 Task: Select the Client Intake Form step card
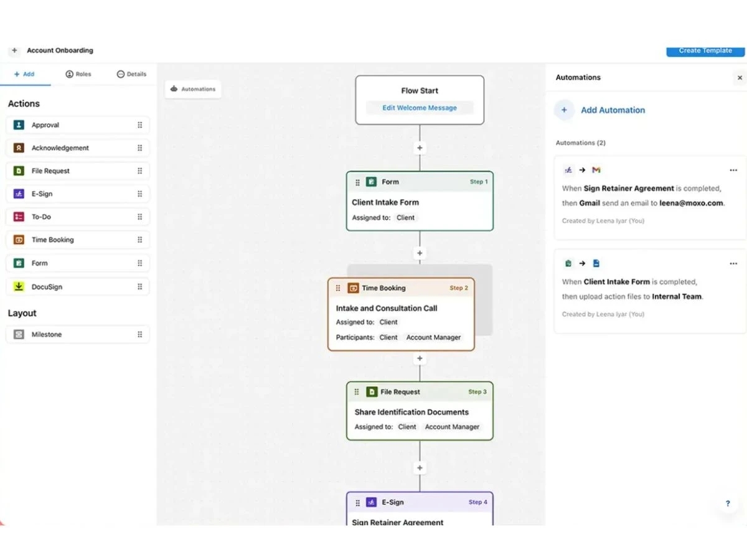(x=420, y=201)
